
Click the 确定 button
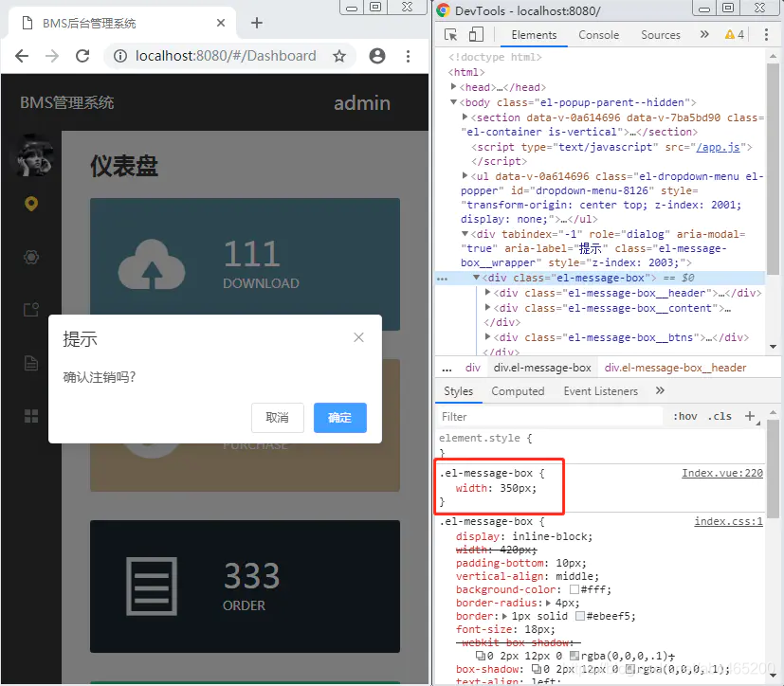[340, 418]
